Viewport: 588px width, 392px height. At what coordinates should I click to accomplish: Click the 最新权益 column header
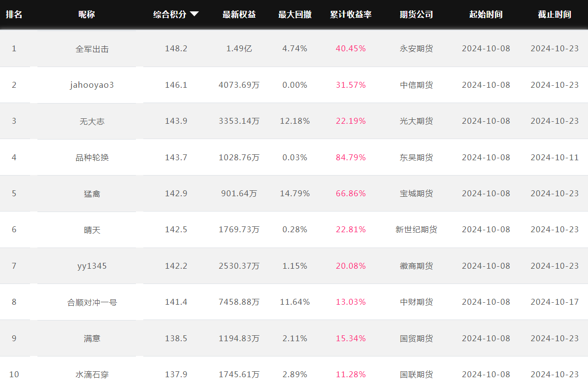coord(239,15)
